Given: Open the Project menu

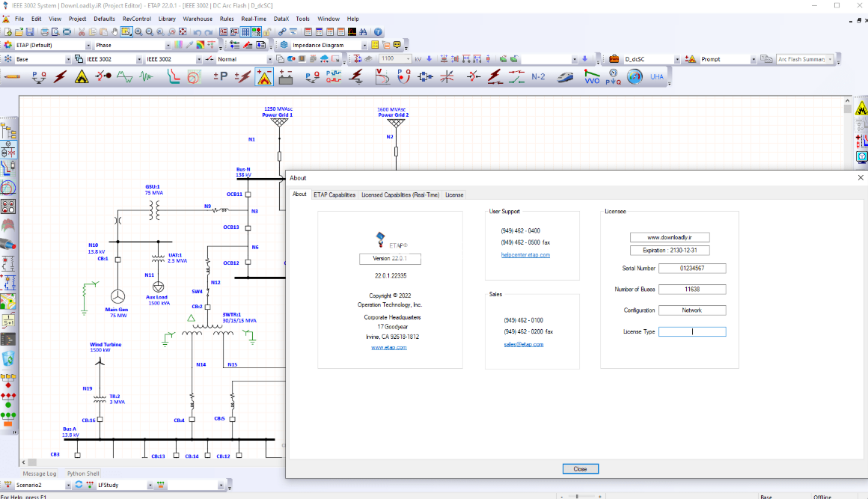Looking at the screenshot, I should tap(78, 19).
